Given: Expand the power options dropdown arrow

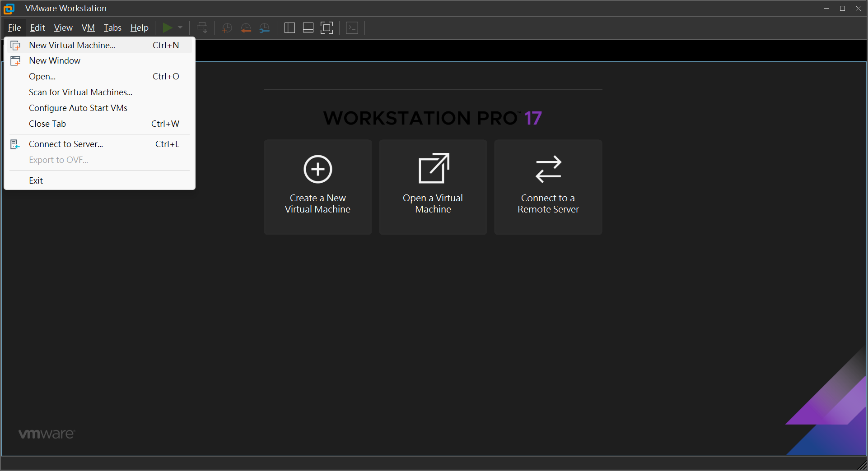Looking at the screenshot, I should [180, 28].
